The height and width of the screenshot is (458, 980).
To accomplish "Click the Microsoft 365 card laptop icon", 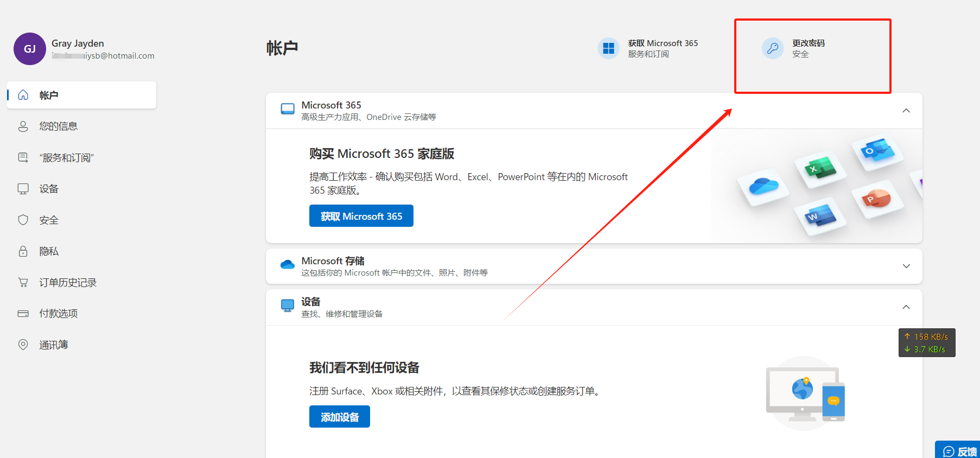I will 288,109.
